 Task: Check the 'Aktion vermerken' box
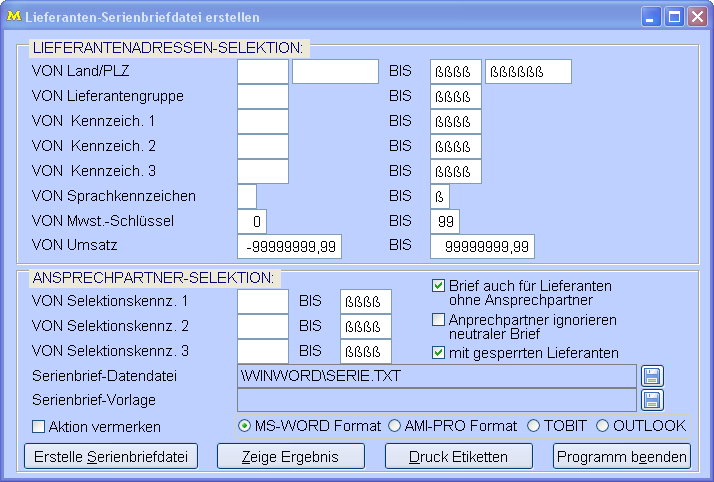point(39,427)
